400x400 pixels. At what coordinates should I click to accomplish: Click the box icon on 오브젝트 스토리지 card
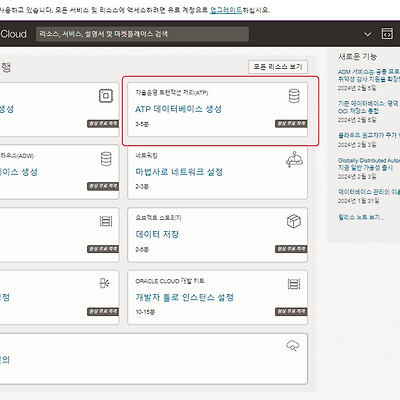click(x=294, y=221)
